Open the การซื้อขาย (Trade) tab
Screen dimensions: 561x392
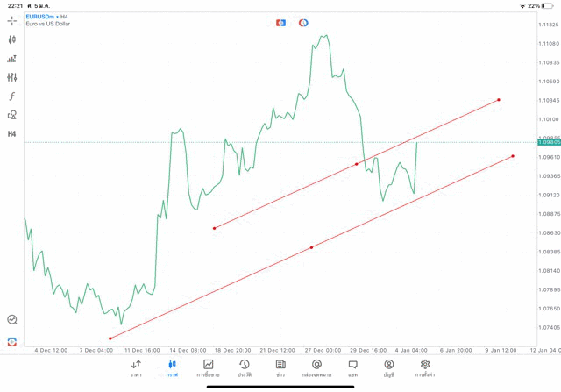coord(209,367)
